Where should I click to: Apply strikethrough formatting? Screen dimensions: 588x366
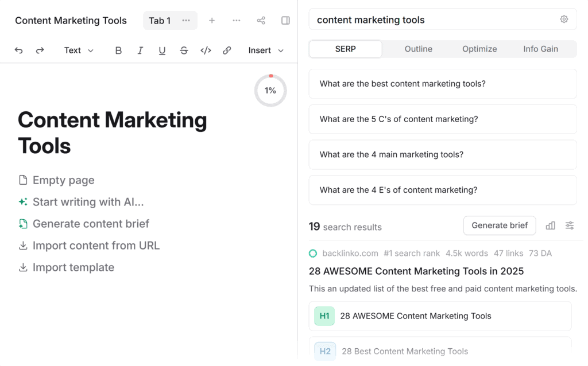point(184,50)
